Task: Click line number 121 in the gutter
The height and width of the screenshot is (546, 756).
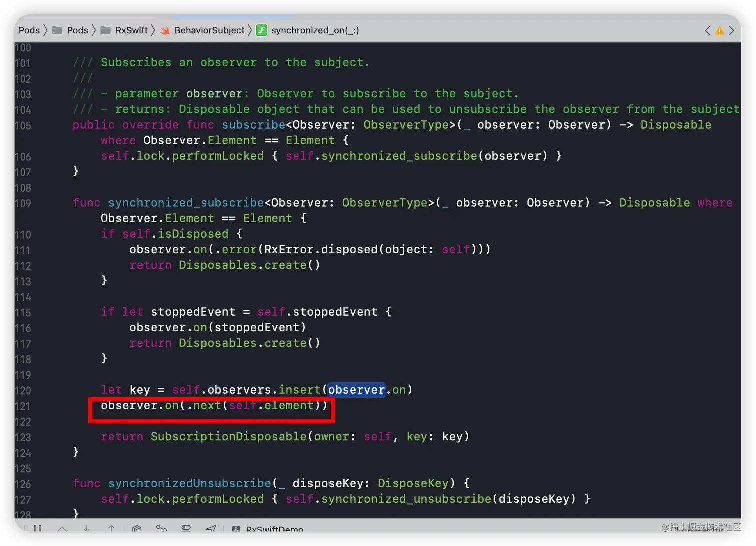Action: tap(23, 406)
